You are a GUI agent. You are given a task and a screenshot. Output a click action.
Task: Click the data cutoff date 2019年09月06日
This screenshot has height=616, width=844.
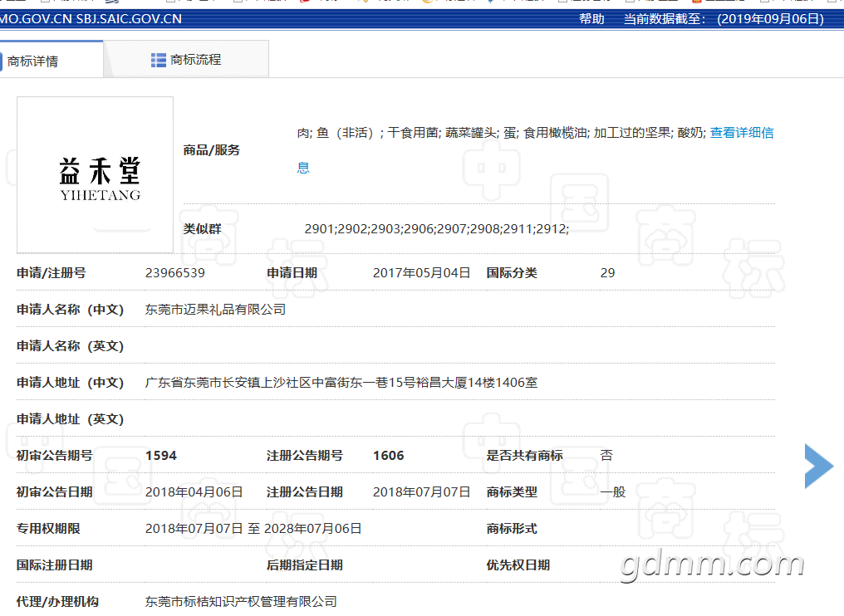pos(770,19)
